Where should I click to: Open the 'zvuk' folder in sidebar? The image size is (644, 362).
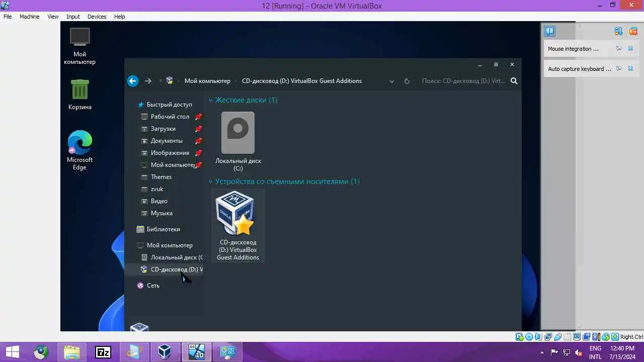click(157, 189)
